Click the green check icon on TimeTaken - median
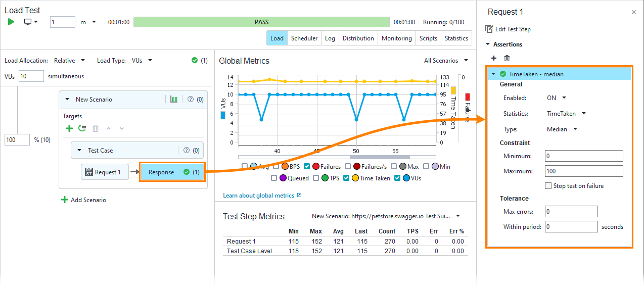644x288 pixels. [503, 74]
